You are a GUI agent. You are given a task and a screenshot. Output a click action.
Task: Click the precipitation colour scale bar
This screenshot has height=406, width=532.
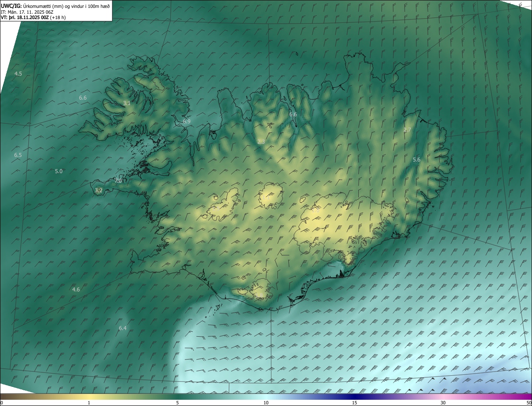266,396
